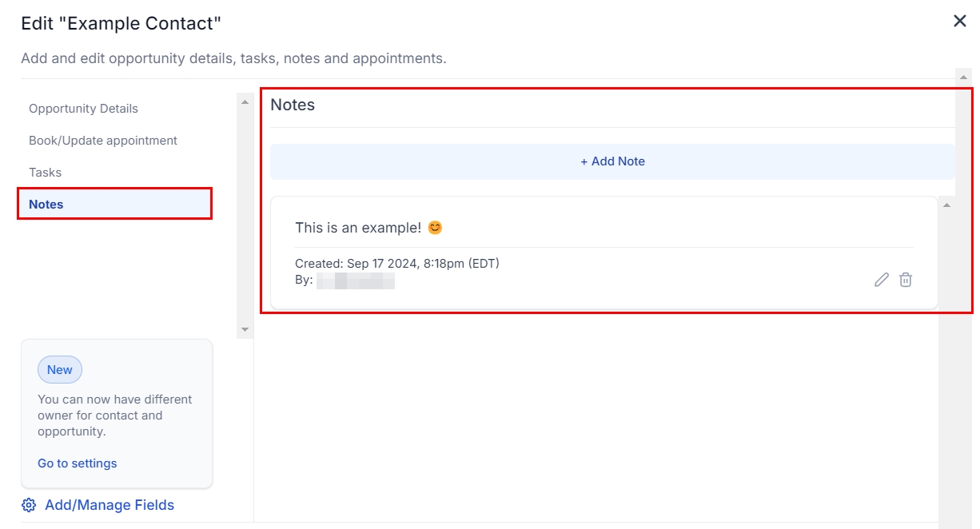Switch to Book/Update appointment section
Image resolution: width=980 pixels, height=529 pixels.
point(103,141)
